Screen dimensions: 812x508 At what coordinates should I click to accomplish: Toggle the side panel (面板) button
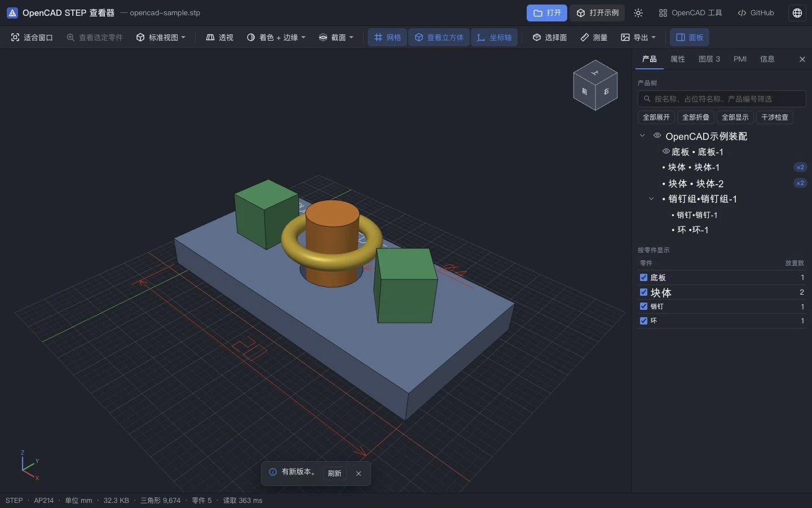click(x=690, y=37)
